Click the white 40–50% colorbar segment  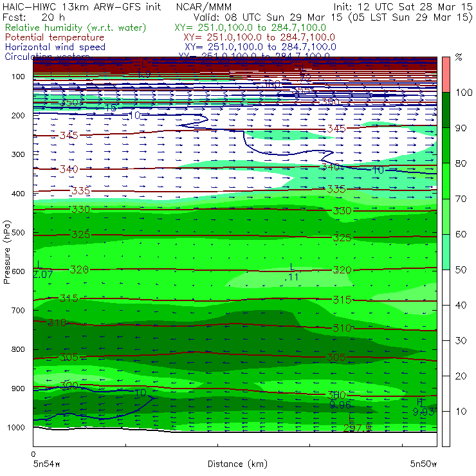click(446, 288)
